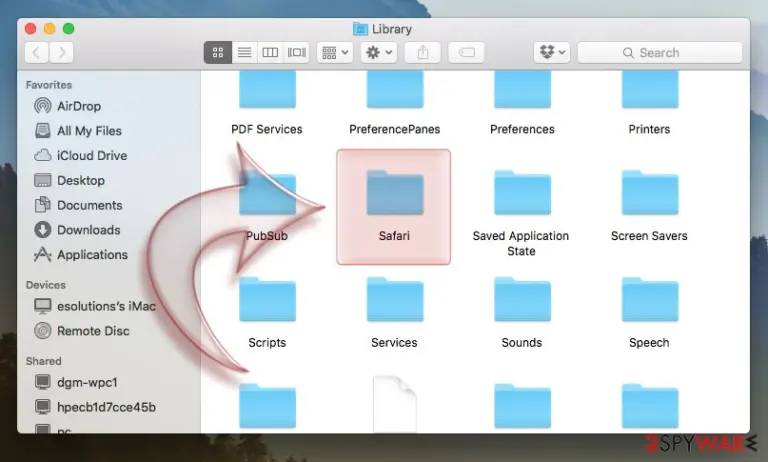The height and width of the screenshot is (462, 768).
Task: Open the gear action menu
Action: click(379, 52)
